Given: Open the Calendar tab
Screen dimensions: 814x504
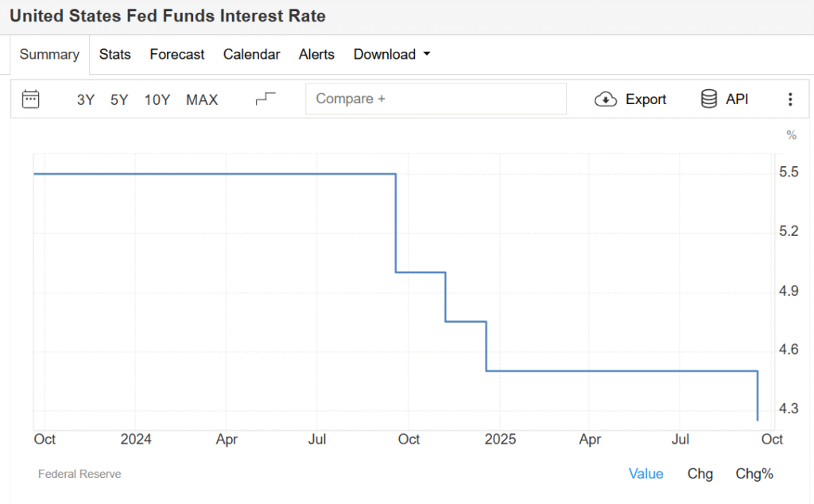Looking at the screenshot, I should coord(251,54).
